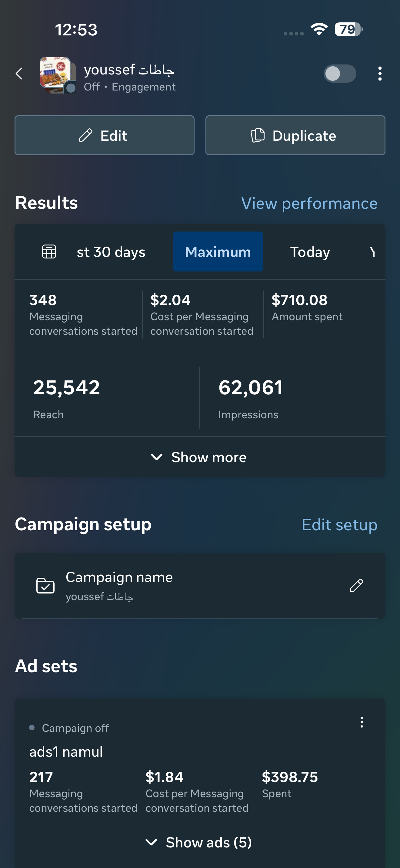The height and width of the screenshot is (868, 400).
Task: Select the Maximum date range tab
Action: pyautogui.click(x=218, y=252)
